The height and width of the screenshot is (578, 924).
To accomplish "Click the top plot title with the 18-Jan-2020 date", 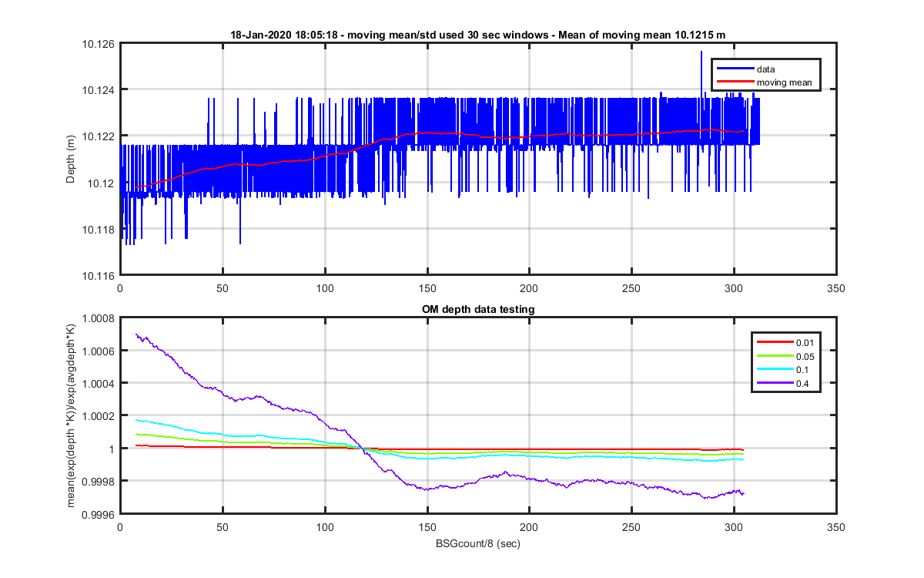I will [x=477, y=35].
